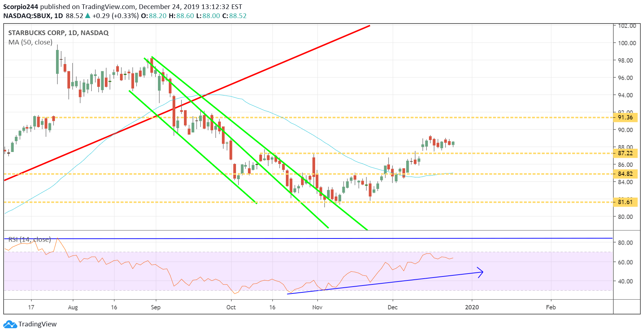Screen dimensions: 644x334
Task: Click the 102.00 price axis tick
Action: coord(627,26)
